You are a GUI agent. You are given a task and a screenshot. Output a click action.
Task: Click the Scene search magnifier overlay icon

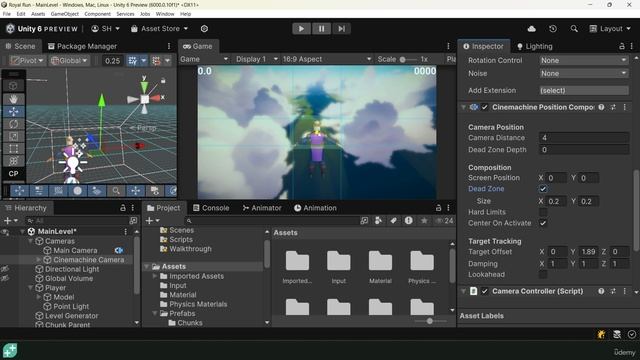[x=116, y=191]
